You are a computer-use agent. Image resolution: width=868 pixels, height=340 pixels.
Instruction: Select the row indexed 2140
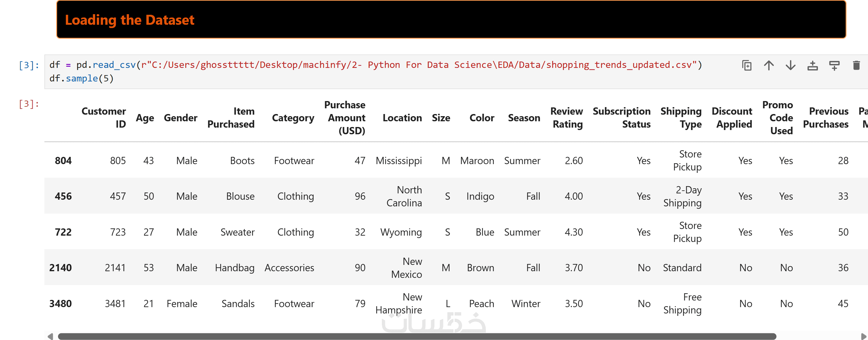click(x=60, y=268)
